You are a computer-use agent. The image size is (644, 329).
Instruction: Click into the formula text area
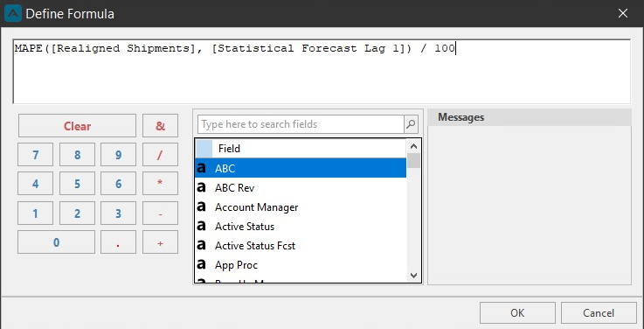[322, 72]
